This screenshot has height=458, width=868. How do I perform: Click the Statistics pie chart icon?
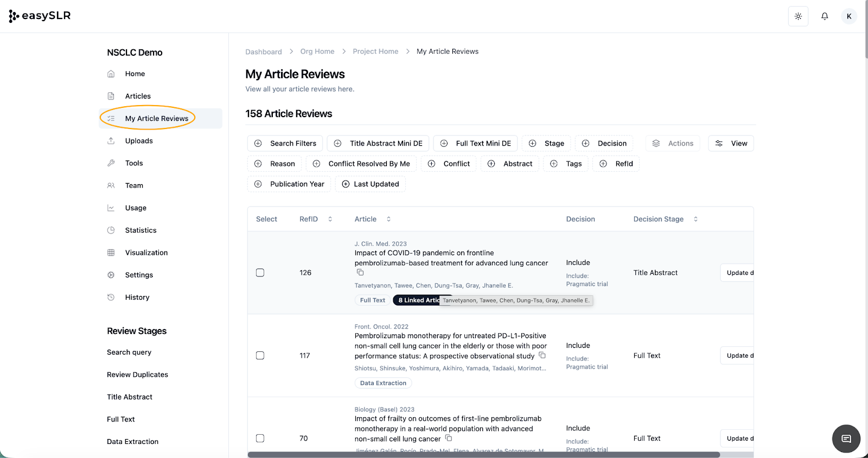111,230
